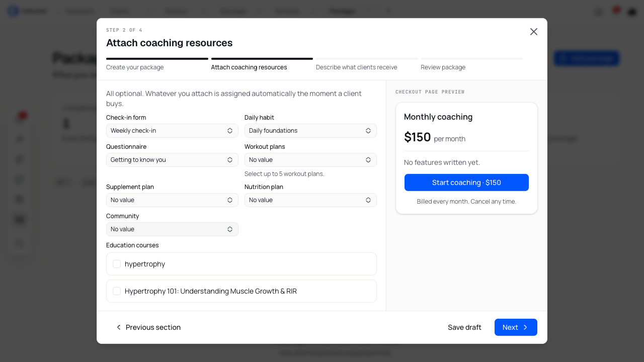Click the $150 price text

pos(418,137)
